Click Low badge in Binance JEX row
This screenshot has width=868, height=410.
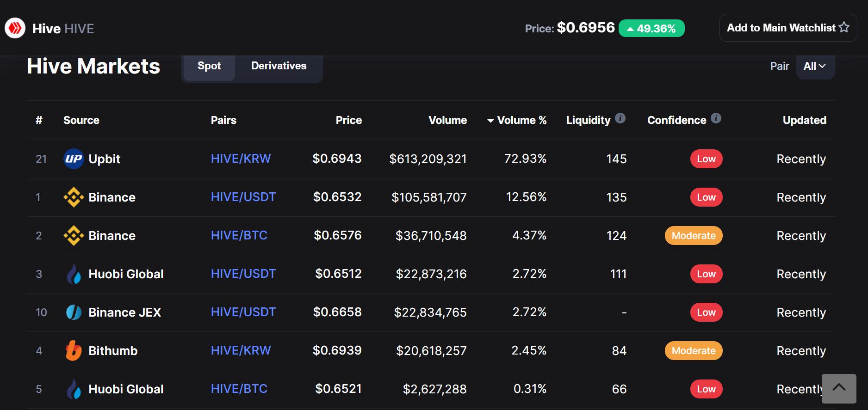706,312
